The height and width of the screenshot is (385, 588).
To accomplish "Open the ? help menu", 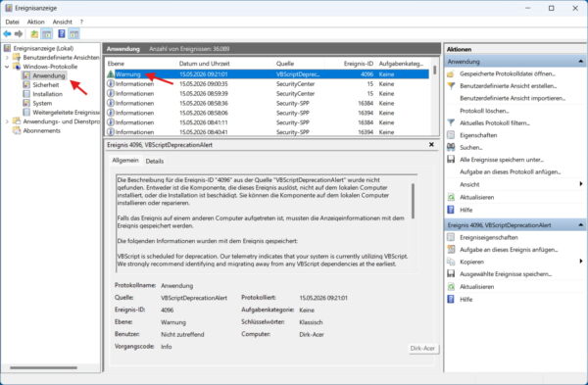I will (81, 23).
